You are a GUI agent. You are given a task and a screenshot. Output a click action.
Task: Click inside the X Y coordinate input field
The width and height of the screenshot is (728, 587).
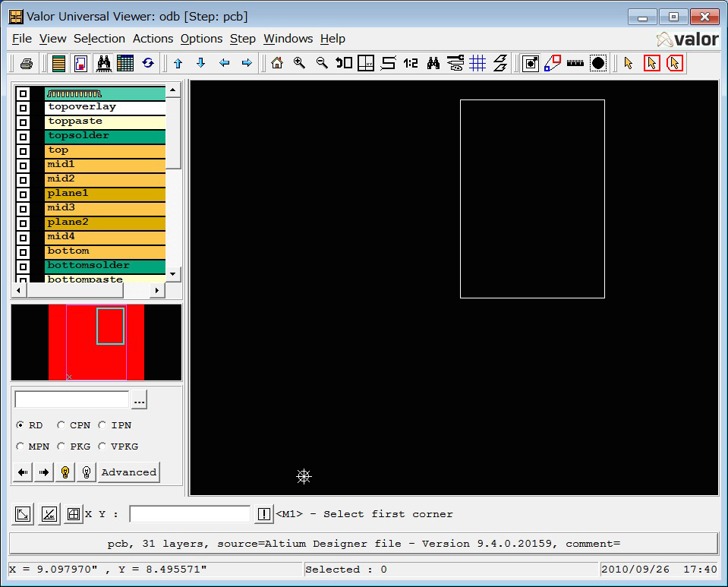(190, 514)
